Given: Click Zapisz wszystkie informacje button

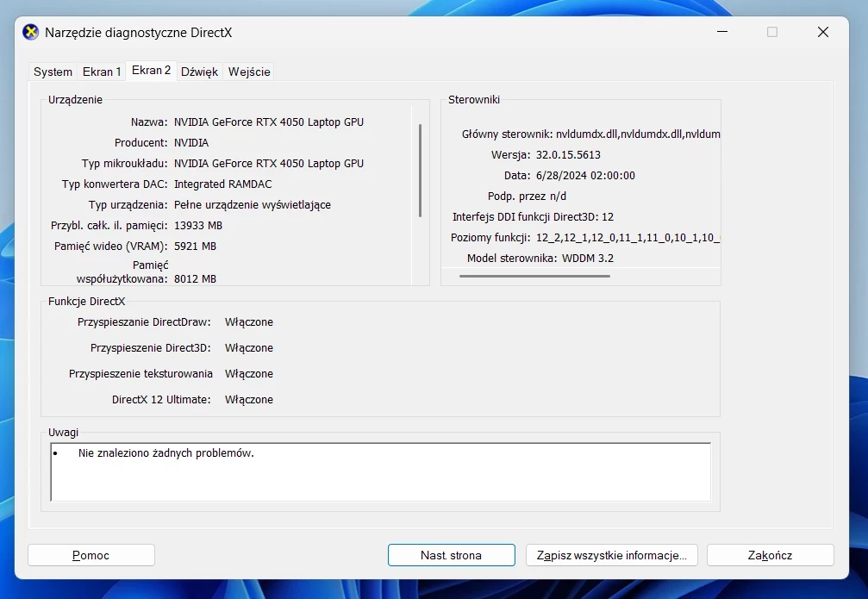Looking at the screenshot, I should point(612,555).
